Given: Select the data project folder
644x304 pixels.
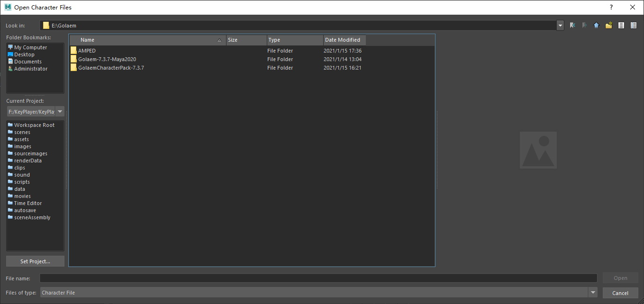Looking at the screenshot, I should coord(19,189).
